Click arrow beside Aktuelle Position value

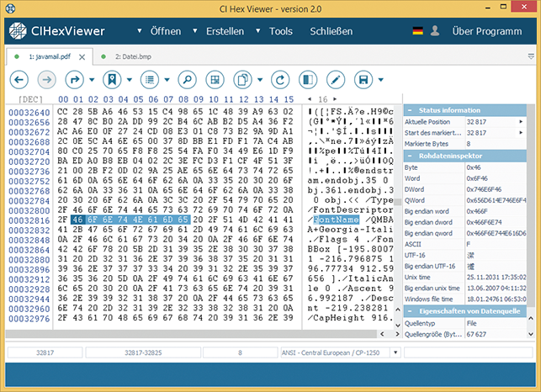(x=521, y=122)
